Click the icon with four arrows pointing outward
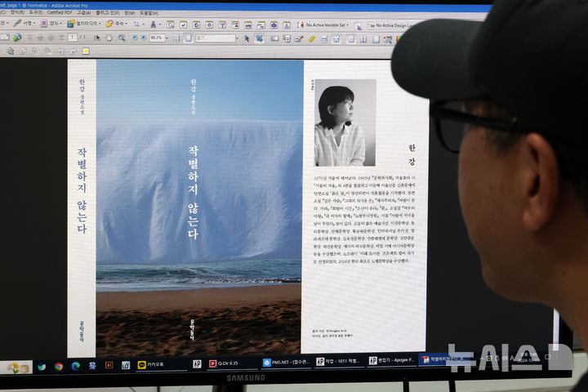 click(336, 39)
